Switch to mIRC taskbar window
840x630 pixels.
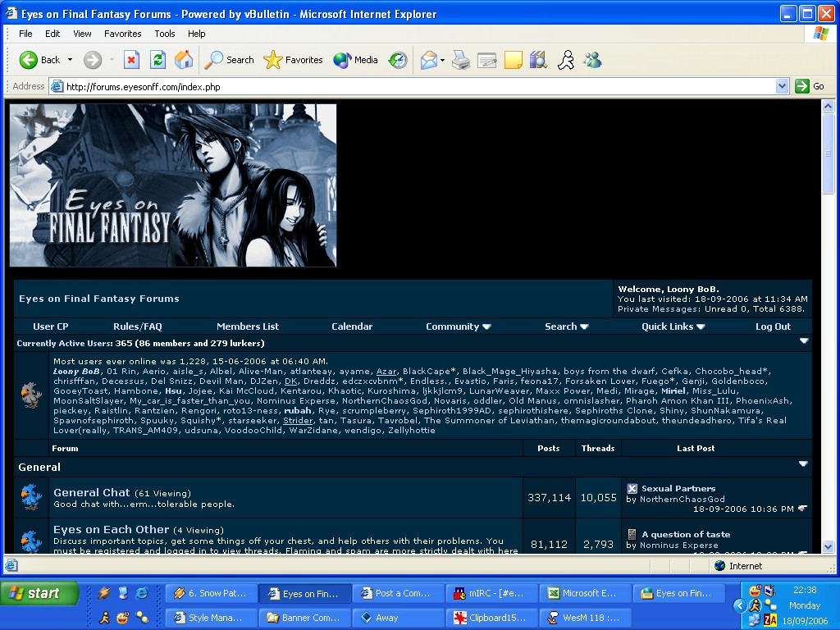pyautogui.click(x=491, y=593)
